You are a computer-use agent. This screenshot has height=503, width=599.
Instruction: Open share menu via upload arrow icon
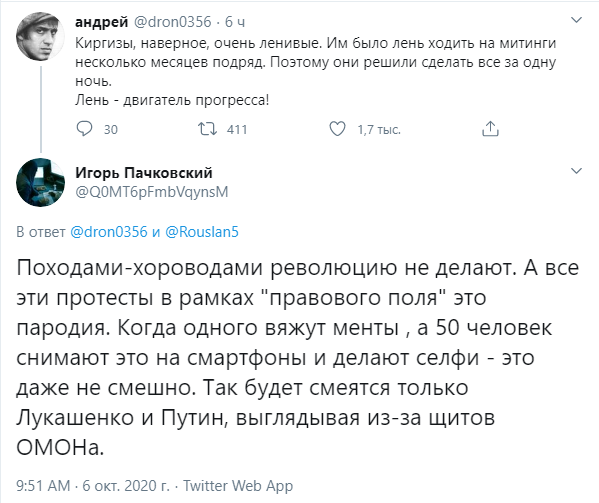coord(490,129)
